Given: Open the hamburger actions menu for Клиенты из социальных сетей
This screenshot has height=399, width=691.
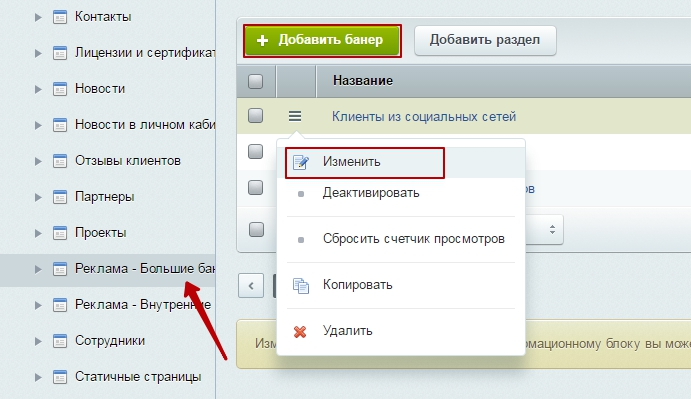Looking at the screenshot, I should click(x=295, y=116).
